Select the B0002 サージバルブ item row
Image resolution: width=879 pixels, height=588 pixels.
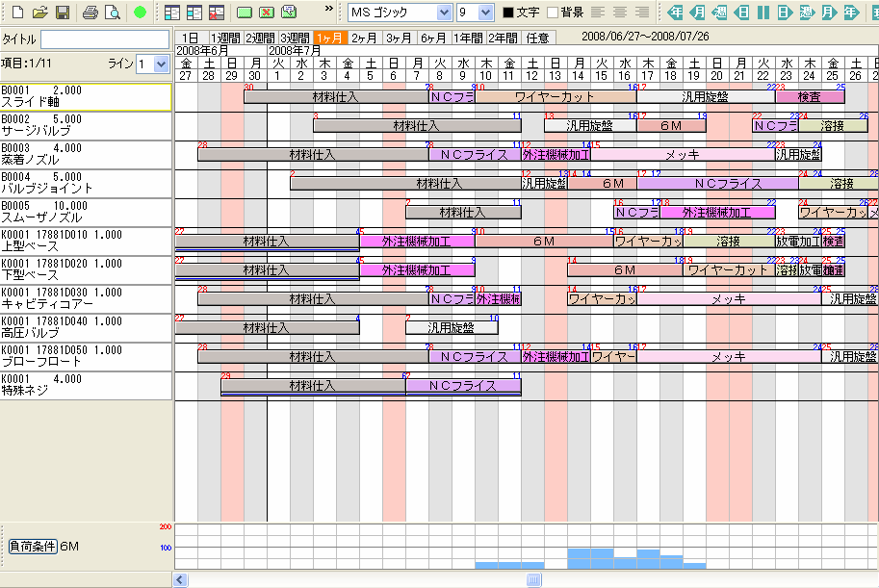[86, 125]
